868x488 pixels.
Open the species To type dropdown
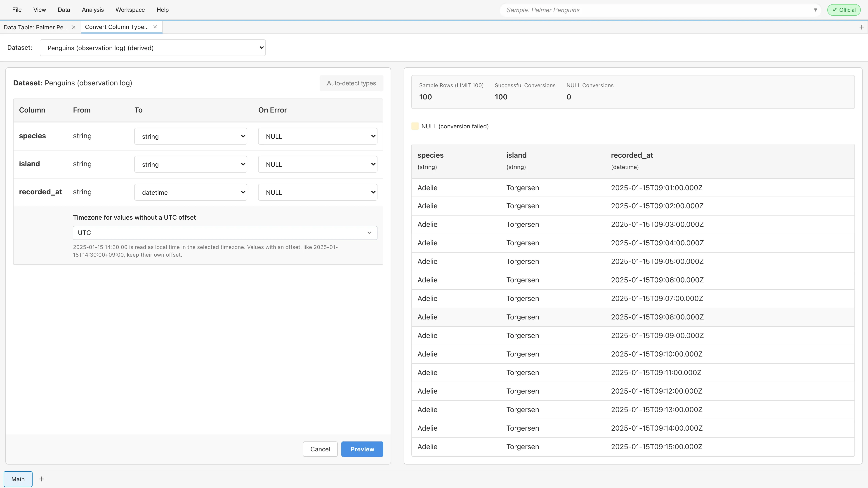pyautogui.click(x=191, y=136)
